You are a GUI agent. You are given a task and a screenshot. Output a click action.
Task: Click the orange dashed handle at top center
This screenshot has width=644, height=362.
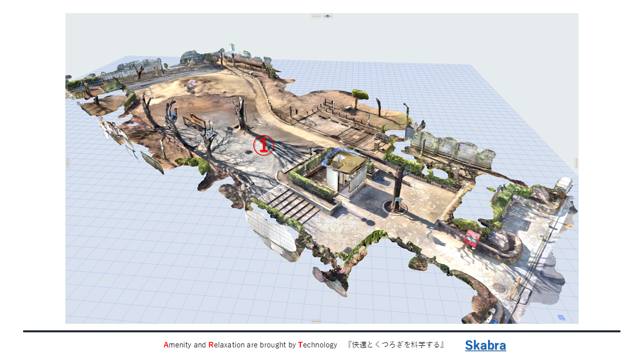point(316,17)
